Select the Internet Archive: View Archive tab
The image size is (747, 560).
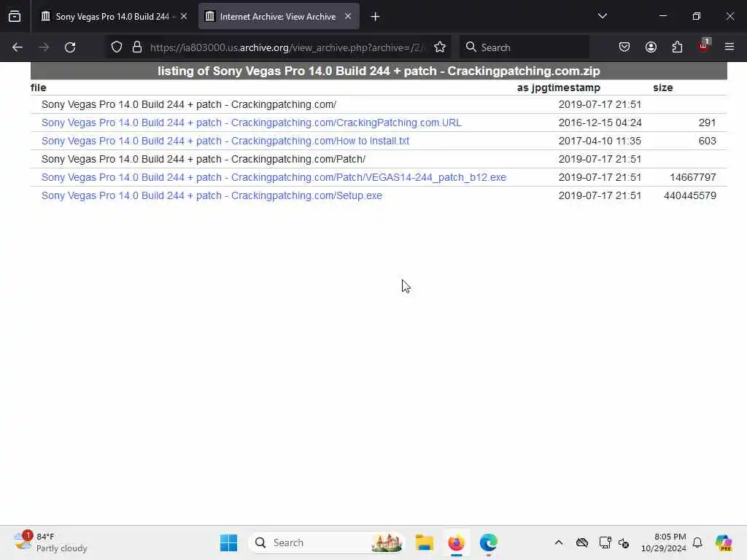(x=279, y=17)
